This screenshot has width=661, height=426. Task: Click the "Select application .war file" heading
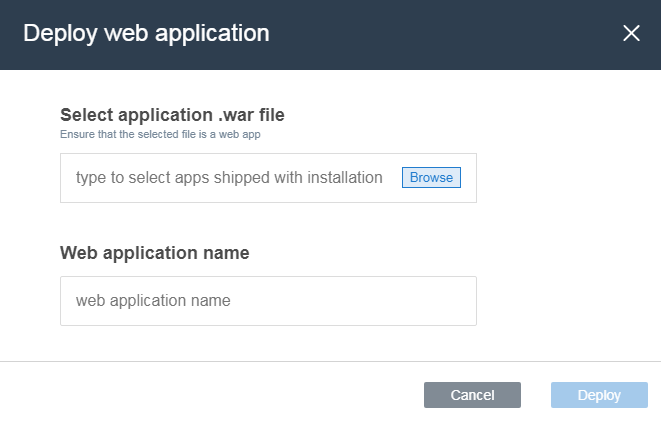172,115
